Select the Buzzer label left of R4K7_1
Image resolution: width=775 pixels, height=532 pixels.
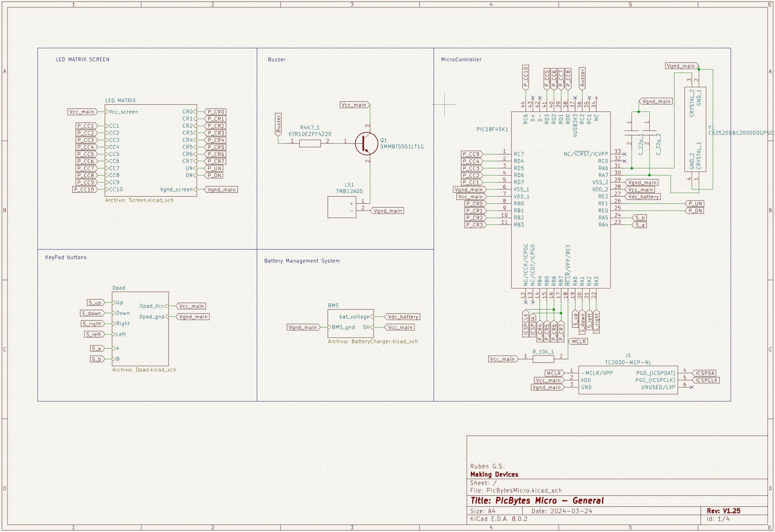coord(278,124)
